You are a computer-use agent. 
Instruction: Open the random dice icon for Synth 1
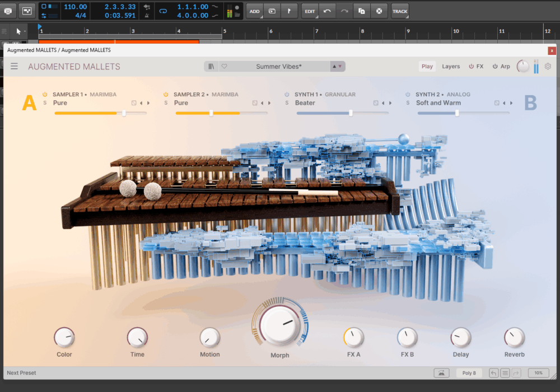[x=376, y=103]
